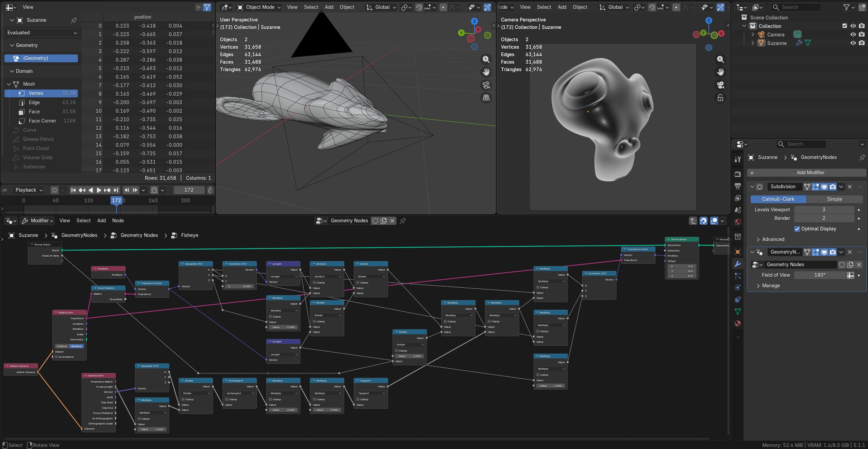Open the Node menu in node editor
This screenshot has height=449, width=868.
(118, 221)
